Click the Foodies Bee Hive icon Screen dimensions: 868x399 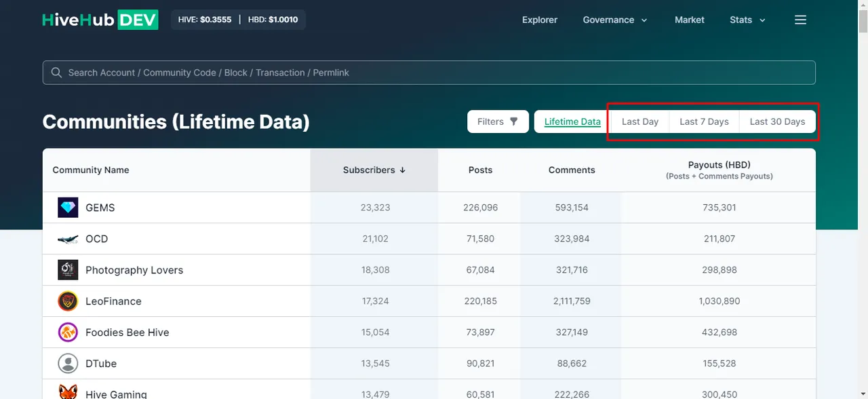68,332
